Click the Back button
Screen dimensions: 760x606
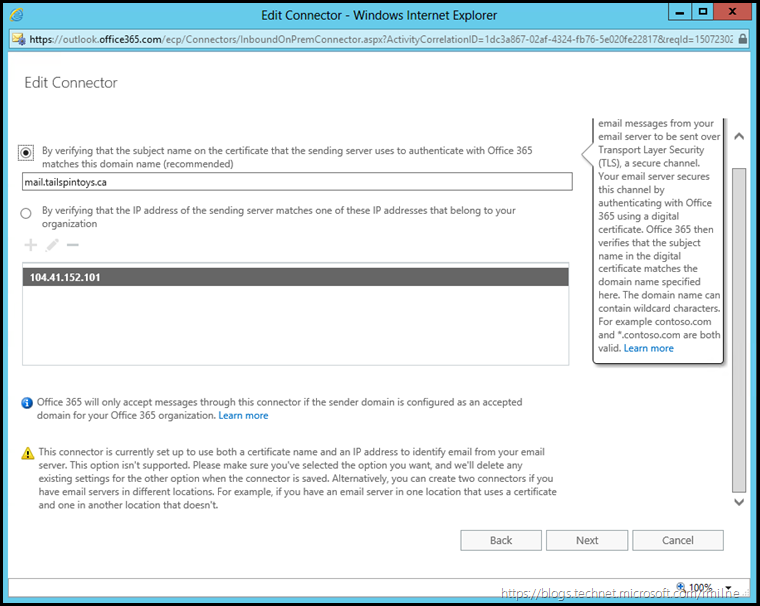coord(501,540)
